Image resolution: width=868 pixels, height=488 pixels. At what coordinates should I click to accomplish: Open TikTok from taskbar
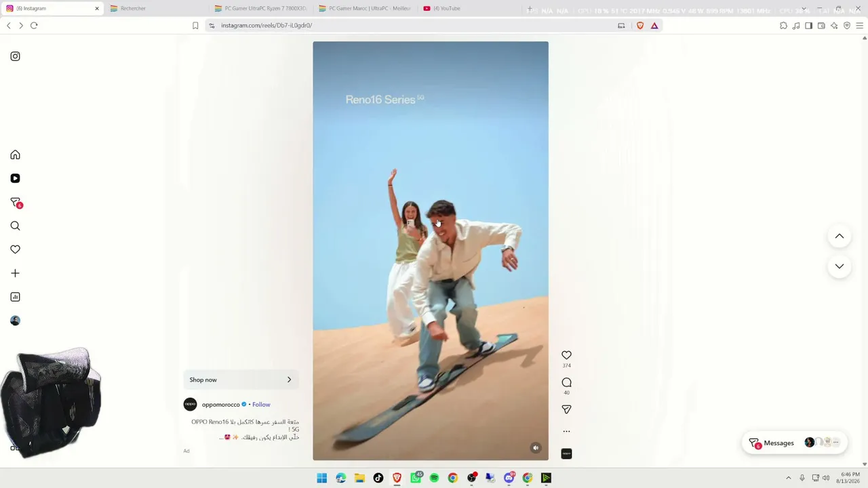tap(378, 478)
